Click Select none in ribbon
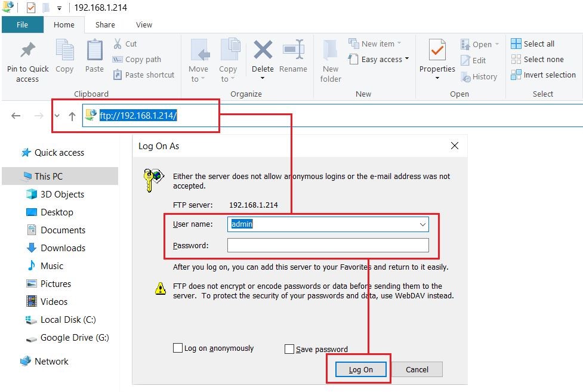The width and height of the screenshot is (583, 392). tap(537, 59)
